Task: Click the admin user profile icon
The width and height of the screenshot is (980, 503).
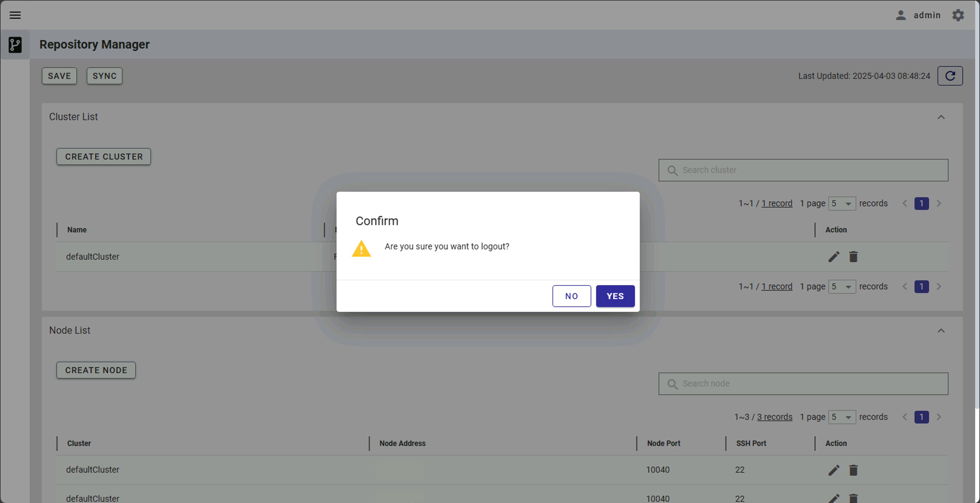Action: 900,15
